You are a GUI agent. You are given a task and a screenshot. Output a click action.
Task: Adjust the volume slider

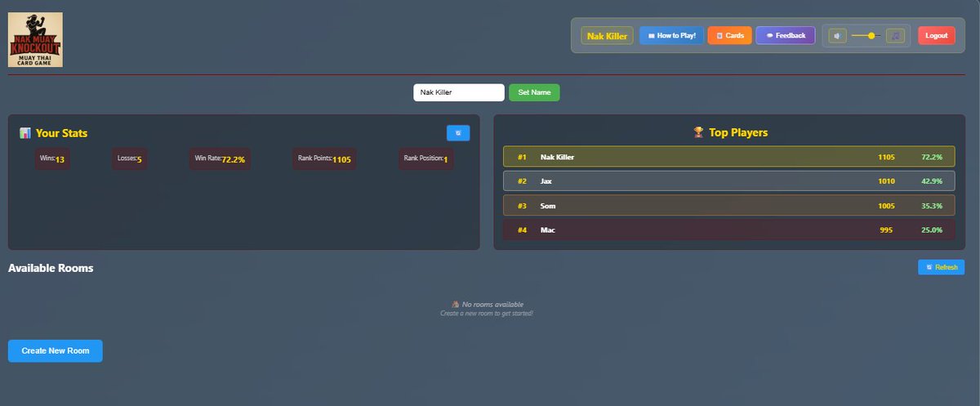(866, 36)
